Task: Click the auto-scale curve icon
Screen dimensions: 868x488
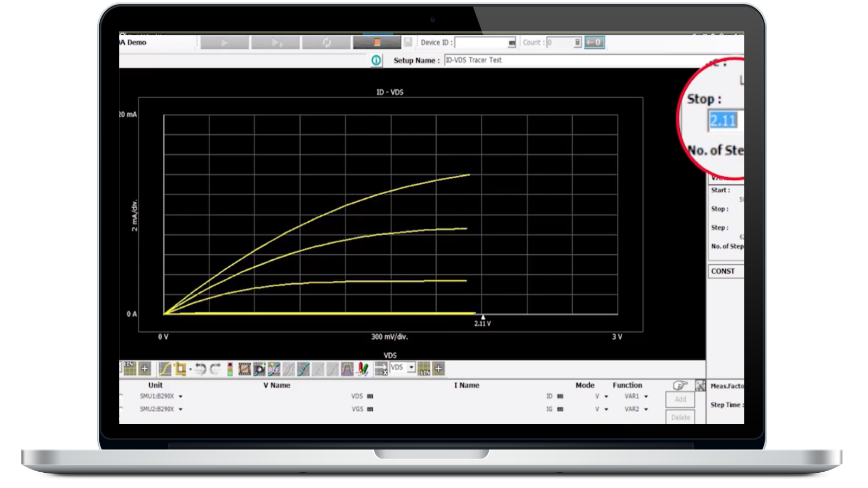Action: click(x=165, y=369)
